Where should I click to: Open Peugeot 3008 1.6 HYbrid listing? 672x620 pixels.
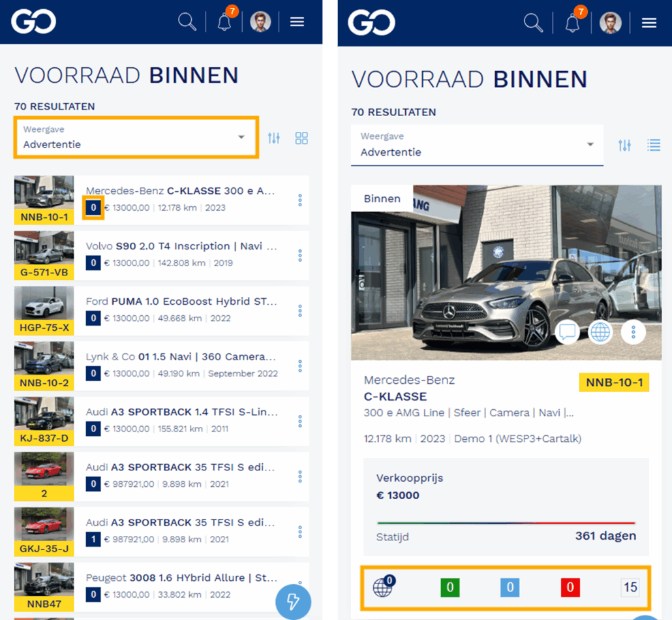coord(182,578)
